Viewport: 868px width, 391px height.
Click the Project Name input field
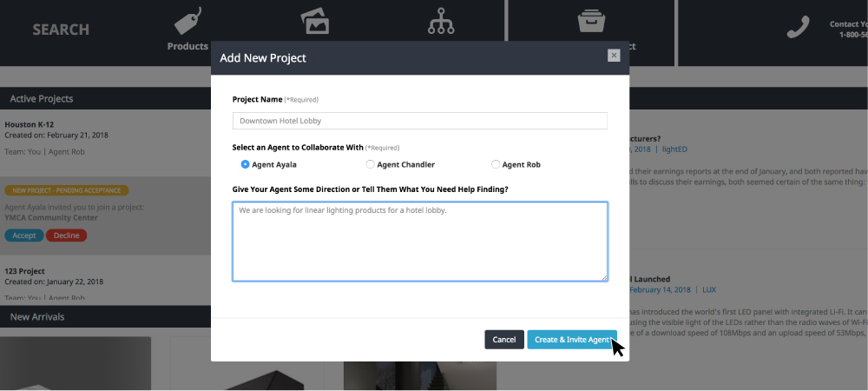[x=419, y=121]
